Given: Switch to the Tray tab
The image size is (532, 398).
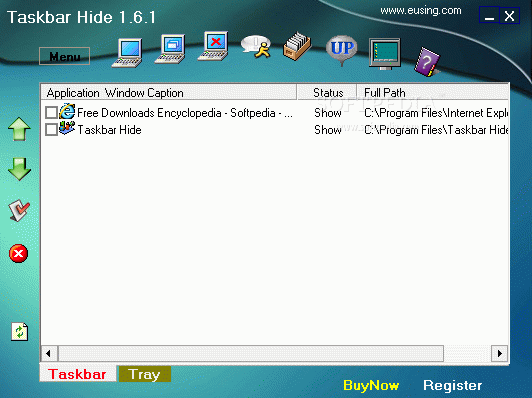Looking at the screenshot, I should click(145, 374).
